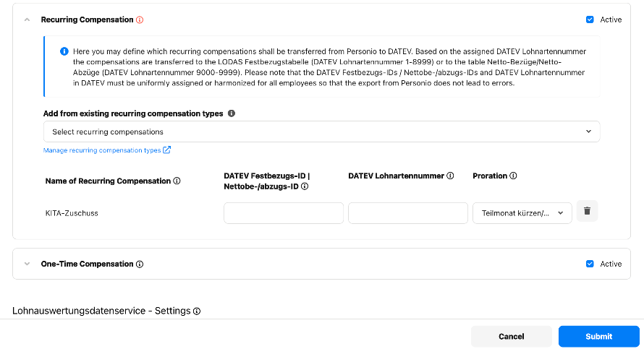The height and width of the screenshot is (349, 644).
Task: Click the Submit button
Action: (599, 336)
